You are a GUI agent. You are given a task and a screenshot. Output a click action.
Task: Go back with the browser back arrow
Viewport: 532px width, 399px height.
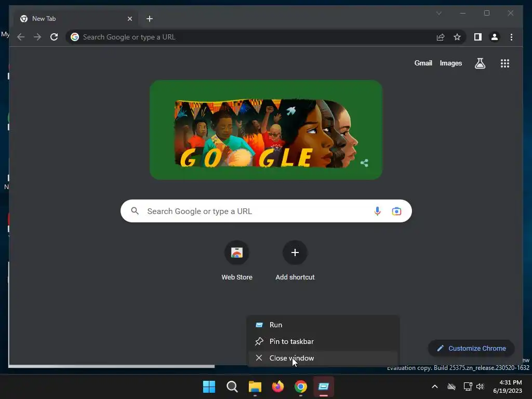[x=21, y=37]
